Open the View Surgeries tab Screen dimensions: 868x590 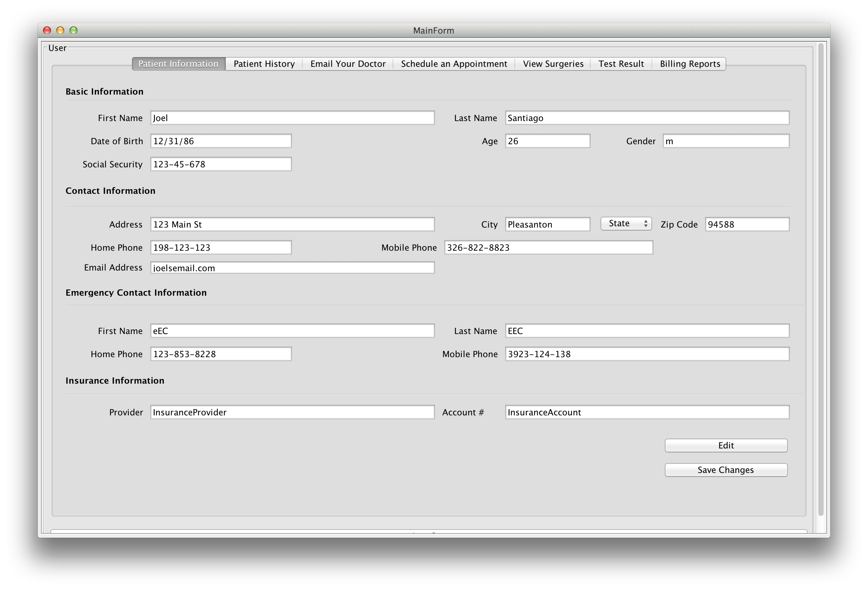point(553,64)
